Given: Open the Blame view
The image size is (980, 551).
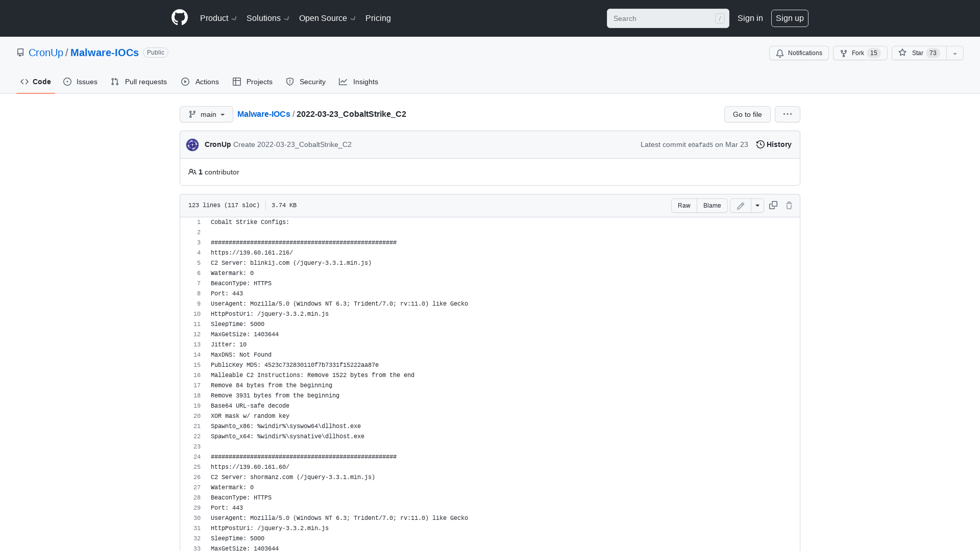Looking at the screenshot, I should 712,206.
